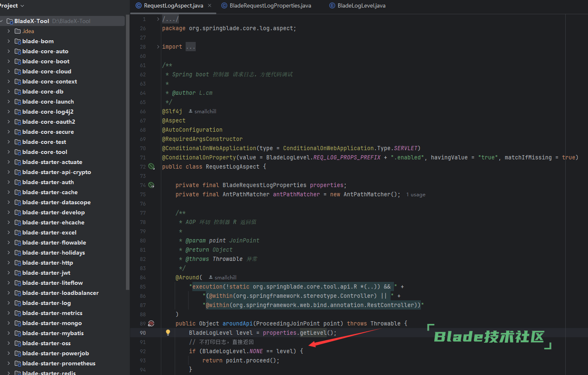Click the gutter icon on line 72

[151, 167]
